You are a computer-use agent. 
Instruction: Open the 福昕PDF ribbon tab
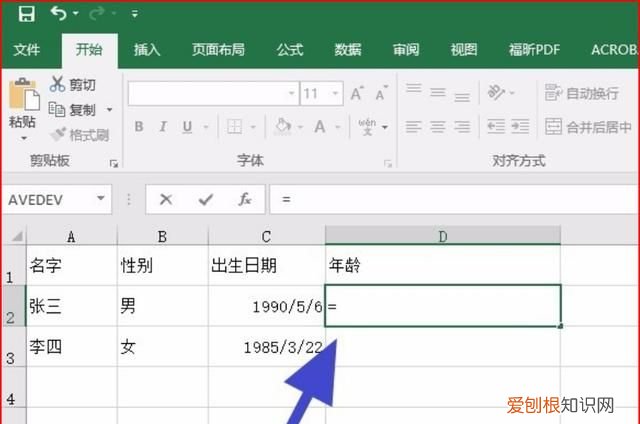534,50
